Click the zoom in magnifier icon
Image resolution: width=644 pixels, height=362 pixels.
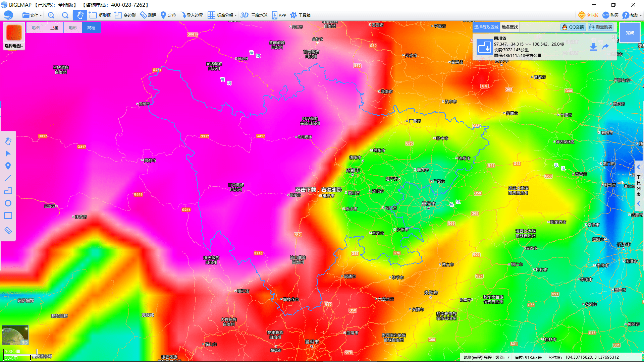[51, 15]
